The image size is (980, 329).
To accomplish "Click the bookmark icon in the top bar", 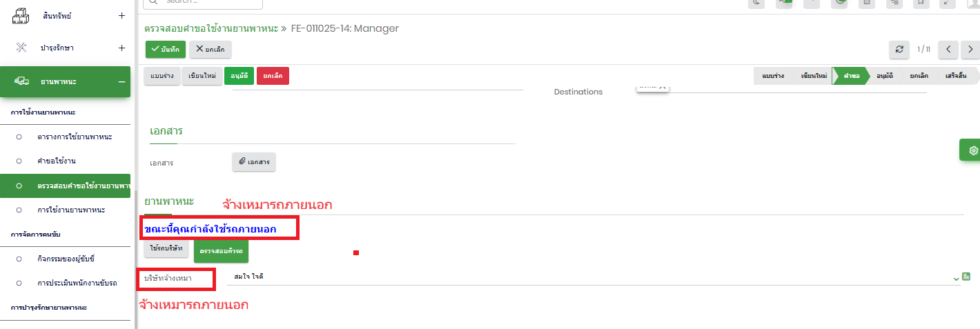I will click(x=919, y=3).
